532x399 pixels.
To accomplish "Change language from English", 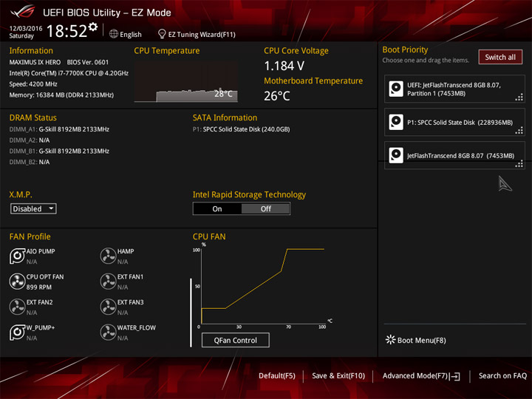I will 131,34.
